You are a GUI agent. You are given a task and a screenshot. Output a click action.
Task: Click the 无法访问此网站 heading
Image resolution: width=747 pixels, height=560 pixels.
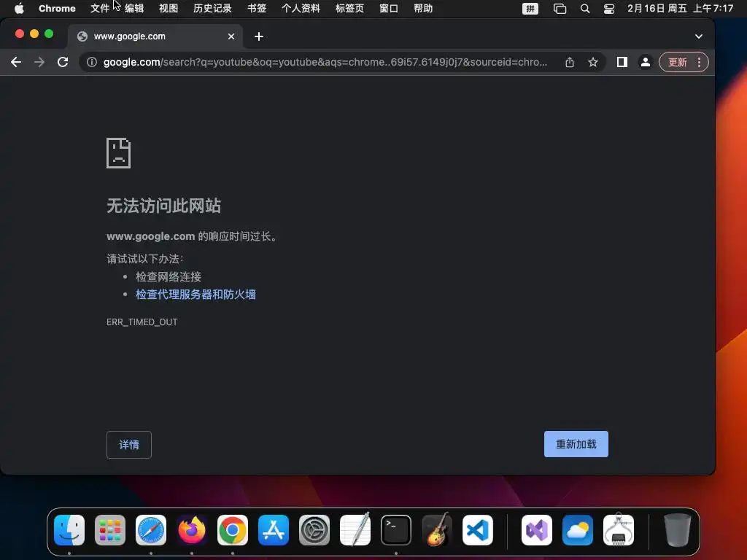coord(163,206)
